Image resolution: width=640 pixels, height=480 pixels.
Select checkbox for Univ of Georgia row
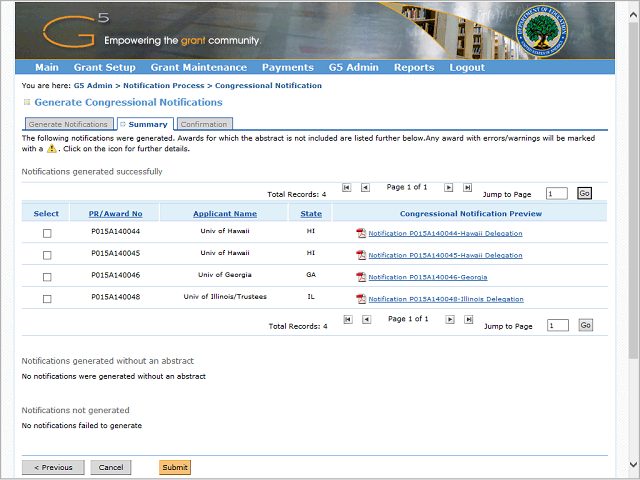point(47,277)
